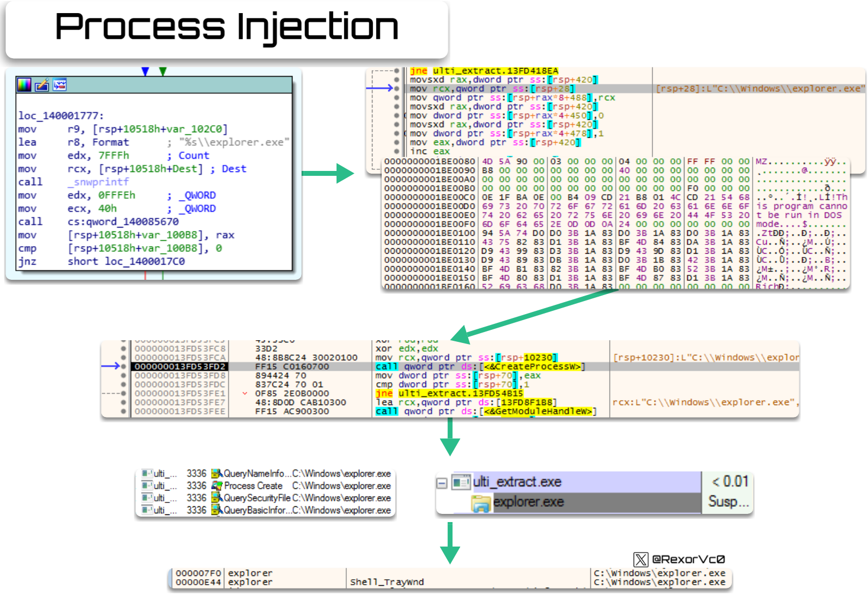Click the Format operand in the lea r8 line
This screenshot has height=595, width=868.
(111, 142)
